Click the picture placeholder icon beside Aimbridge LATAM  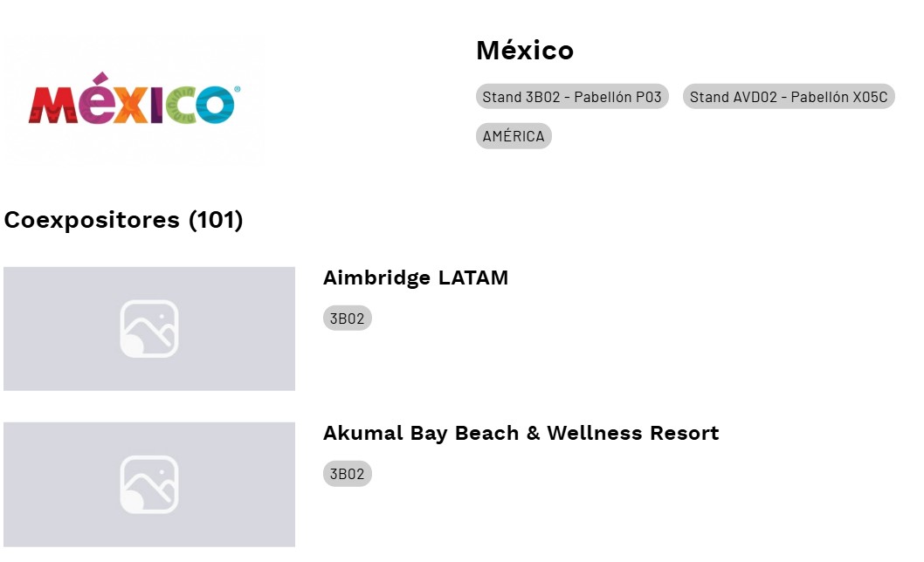click(148, 329)
